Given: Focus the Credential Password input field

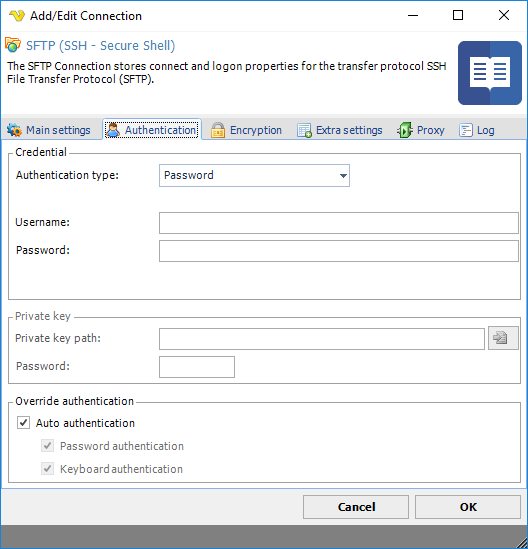Looking at the screenshot, I should [x=339, y=251].
